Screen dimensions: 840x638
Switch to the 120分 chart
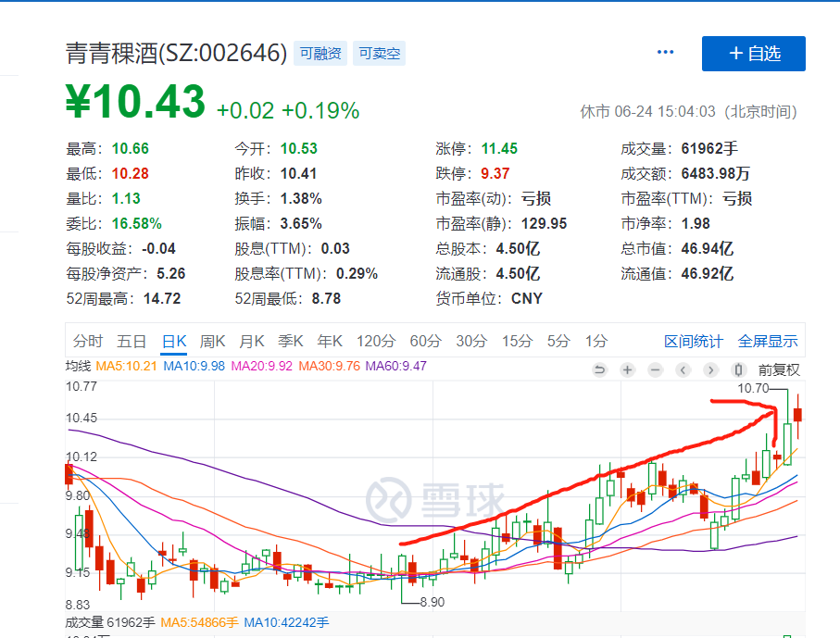376,342
